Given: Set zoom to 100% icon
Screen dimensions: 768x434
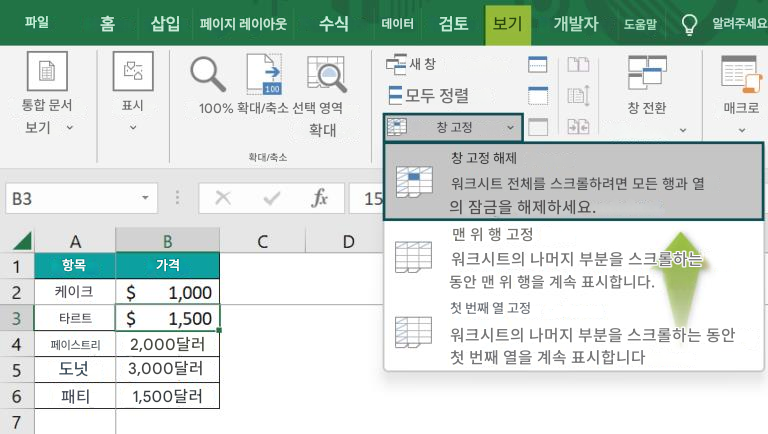Looking at the screenshot, I should [265, 74].
